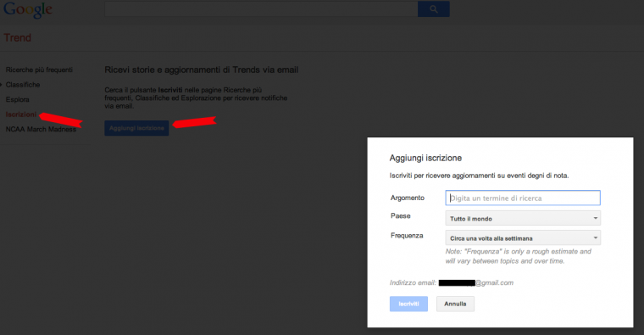Click the Paese label
Image resolution: width=644 pixels, height=335 pixels.
pos(400,215)
